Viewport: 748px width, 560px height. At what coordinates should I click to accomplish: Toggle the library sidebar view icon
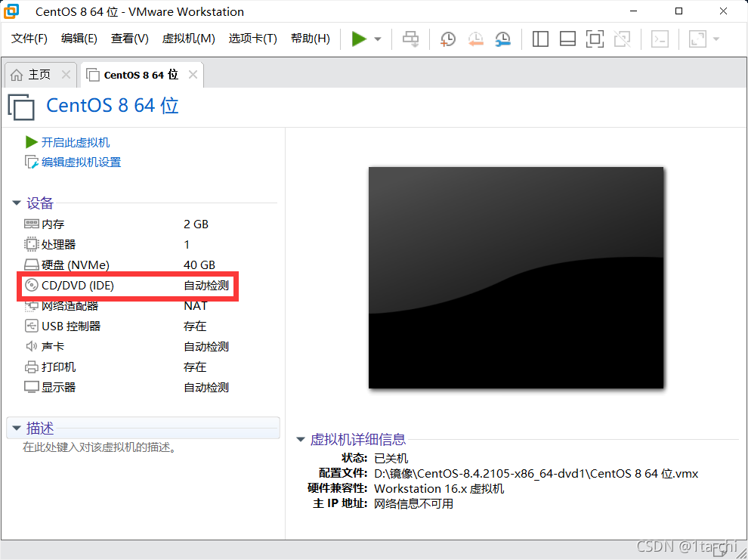(540, 39)
